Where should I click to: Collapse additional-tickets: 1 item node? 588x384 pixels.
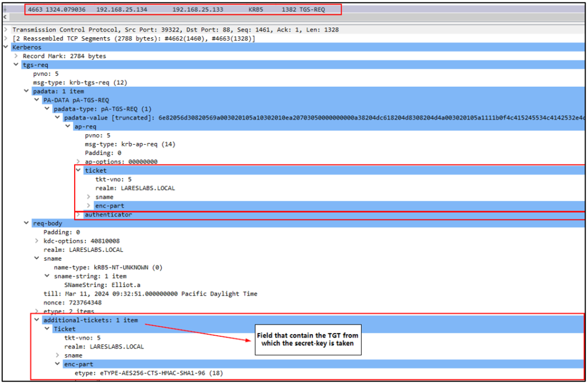37,320
